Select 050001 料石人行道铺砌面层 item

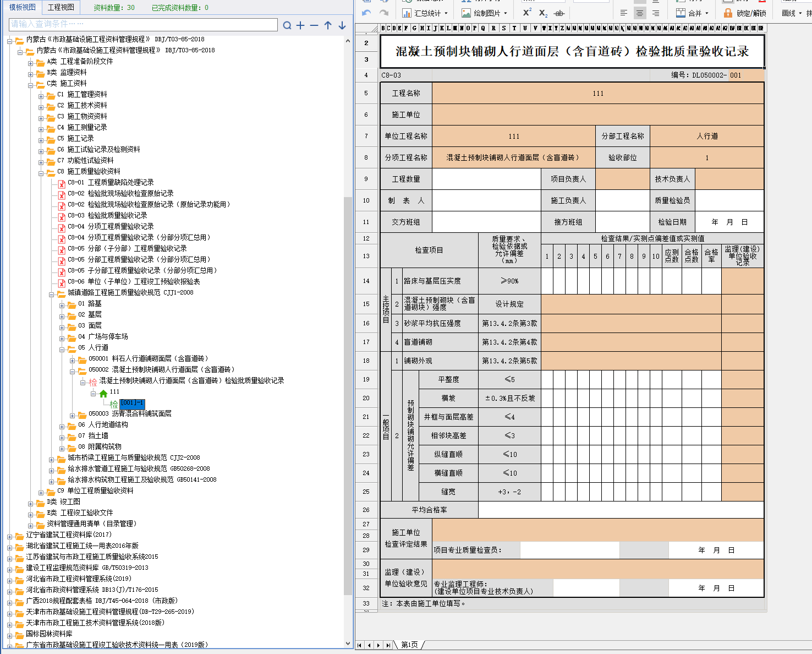pos(149,358)
